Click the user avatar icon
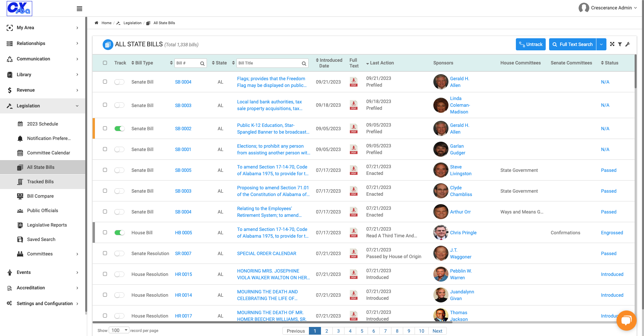Image resolution: width=644 pixels, height=336 pixels. click(x=584, y=8)
